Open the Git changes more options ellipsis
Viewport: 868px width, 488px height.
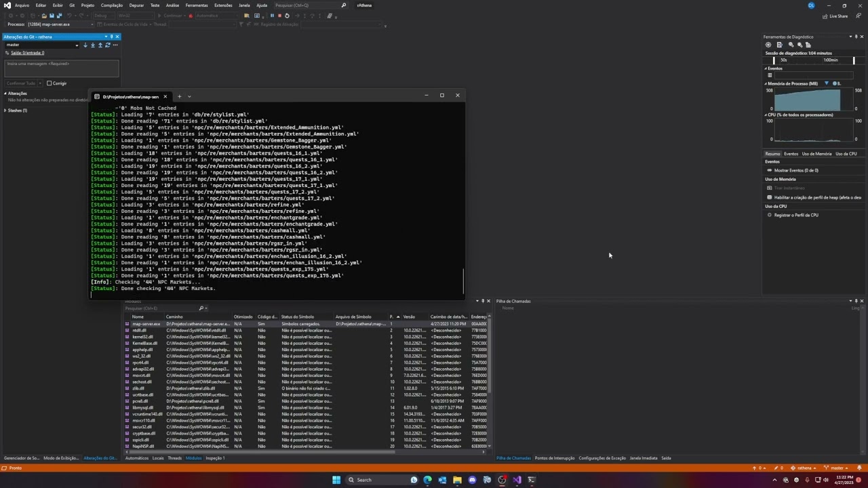pyautogui.click(x=115, y=45)
